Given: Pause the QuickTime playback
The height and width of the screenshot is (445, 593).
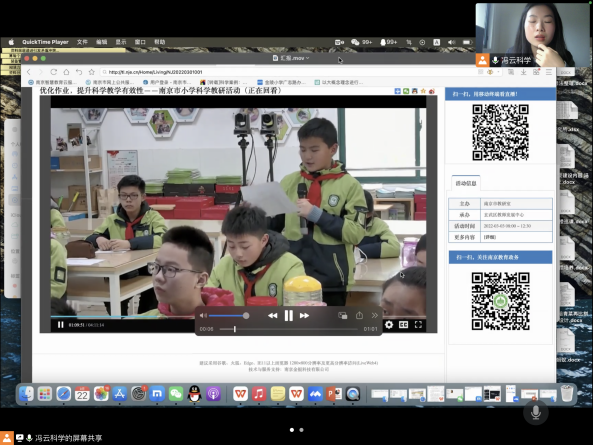Looking at the screenshot, I should click(x=289, y=315).
